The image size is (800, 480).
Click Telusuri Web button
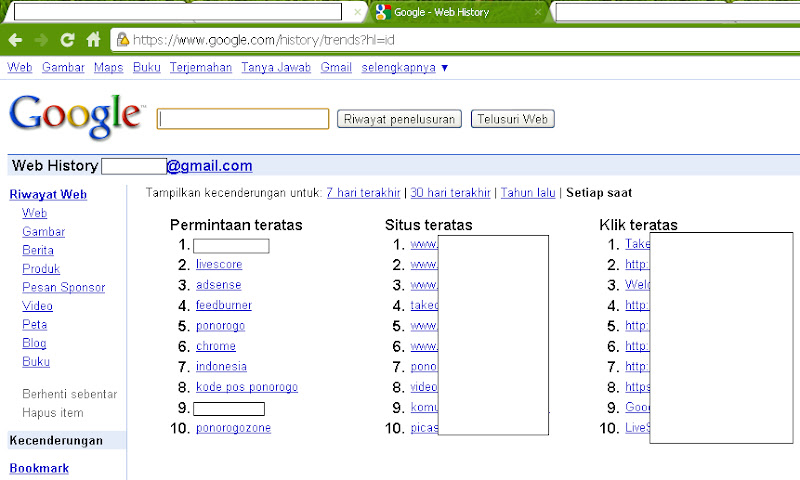513,119
